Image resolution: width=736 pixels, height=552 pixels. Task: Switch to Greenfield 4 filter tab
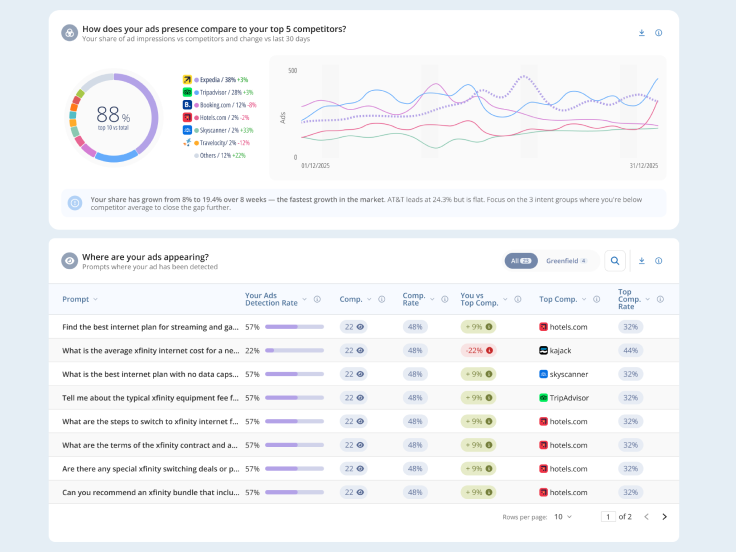click(567, 261)
